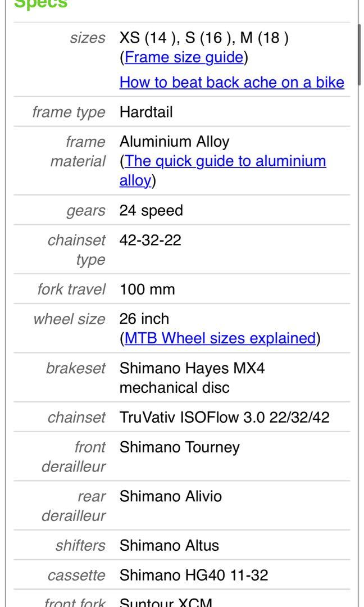Click 'Shimano Alivio' rear derailleur value

pos(171,496)
